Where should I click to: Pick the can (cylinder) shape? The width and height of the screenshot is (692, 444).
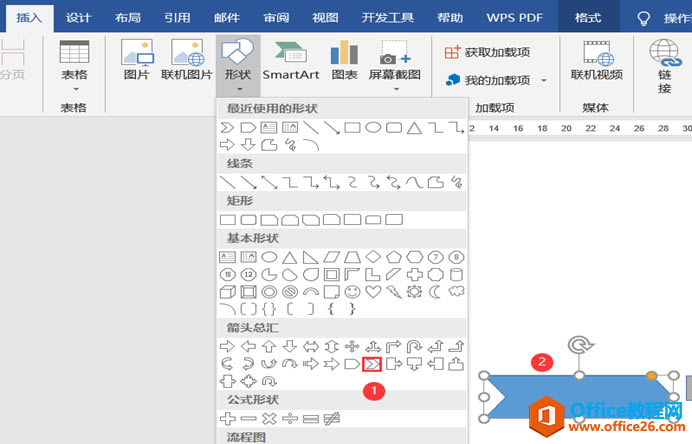pyautogui.click(x=456, y=275)
